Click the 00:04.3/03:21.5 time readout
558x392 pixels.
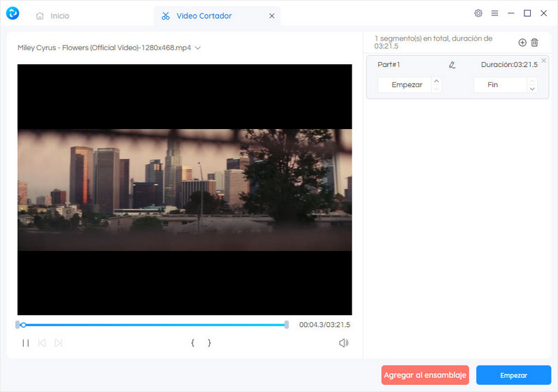click(324, 325)
